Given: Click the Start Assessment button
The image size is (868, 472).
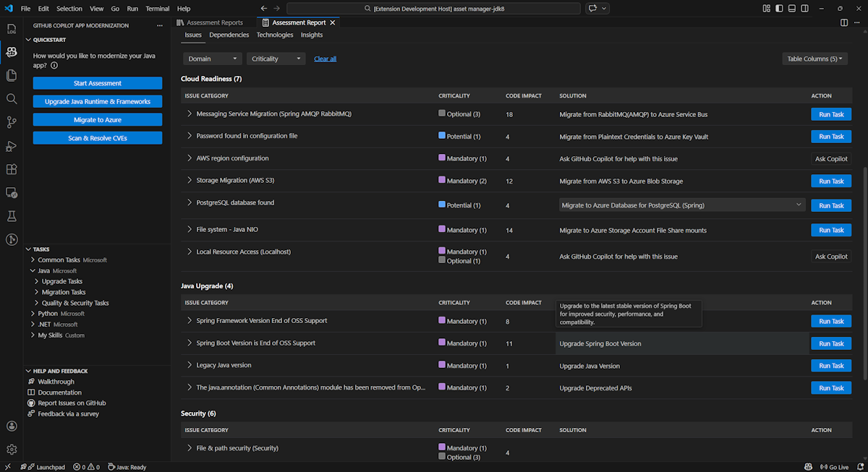Looking at the screenshot, I should [x=98, y=83].
